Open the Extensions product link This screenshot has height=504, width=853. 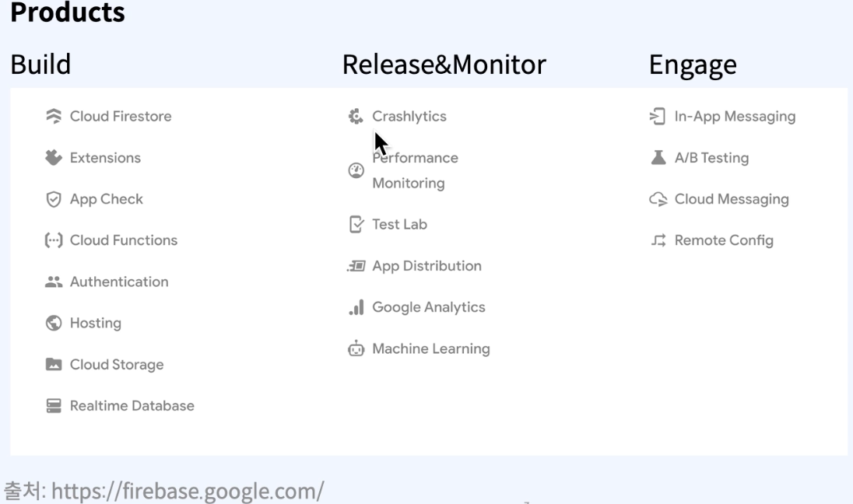point(105,158)
